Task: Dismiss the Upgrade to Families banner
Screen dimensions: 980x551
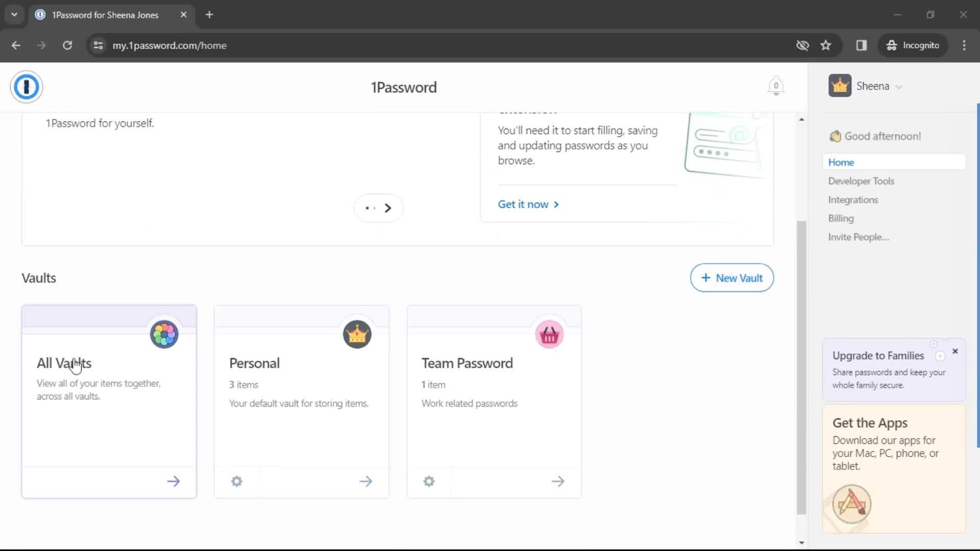Action: [955, 352]
